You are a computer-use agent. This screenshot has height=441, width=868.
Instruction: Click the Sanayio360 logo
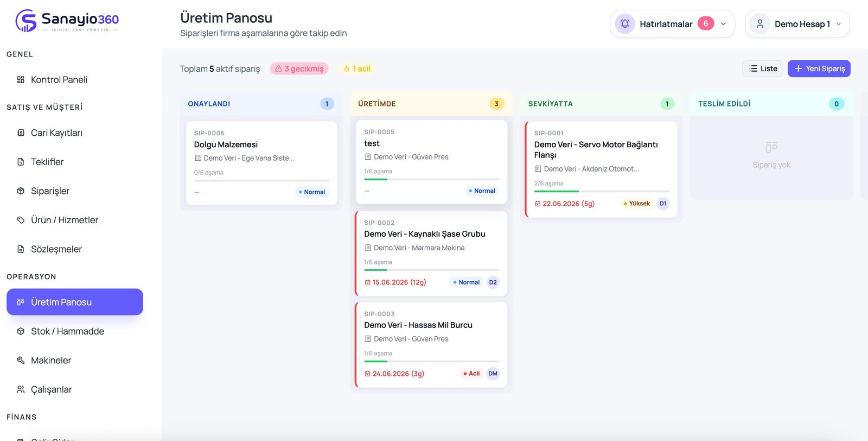coord(67,21)
